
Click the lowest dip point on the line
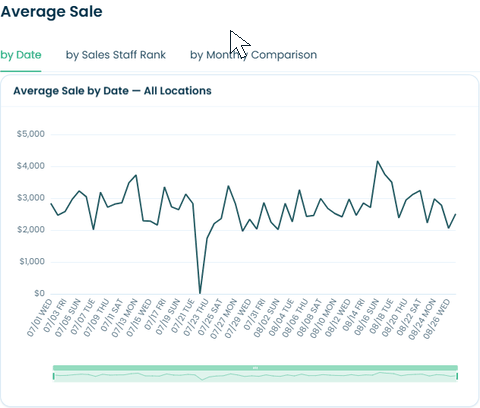200,293
